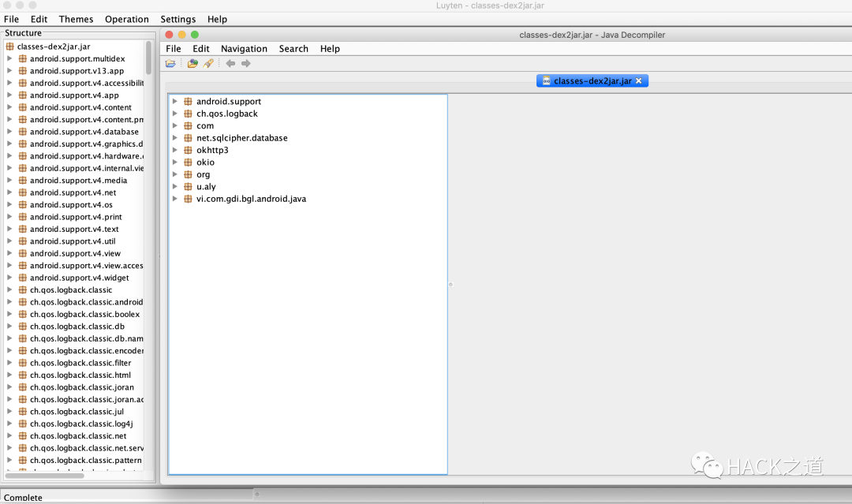Viewport: 852px width, 504px height.
Task: Expand ch.qos.logback.classic.filter in Luyten tree
Action: [x=9, y=363]
